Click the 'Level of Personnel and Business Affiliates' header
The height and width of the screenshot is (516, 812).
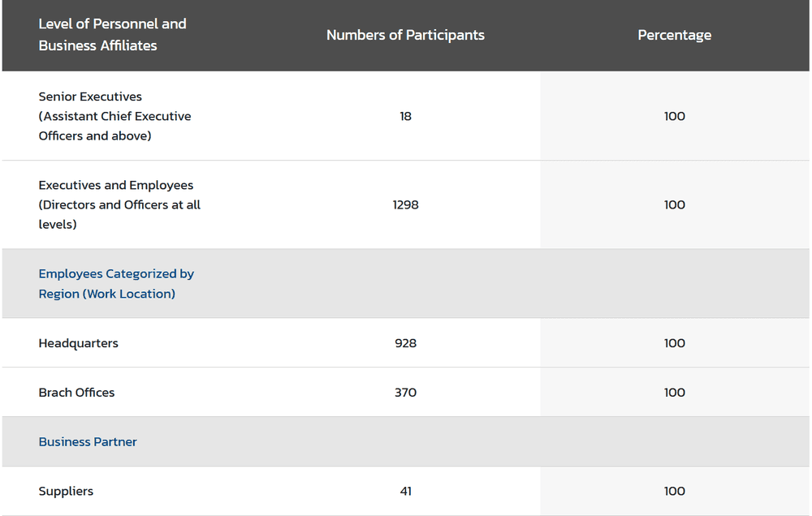(112, 35)
